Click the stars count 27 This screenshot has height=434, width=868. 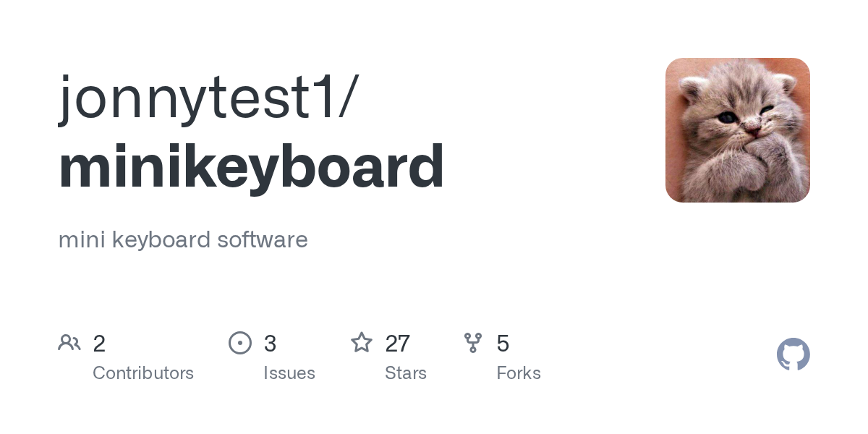click(x=398, y=344)
